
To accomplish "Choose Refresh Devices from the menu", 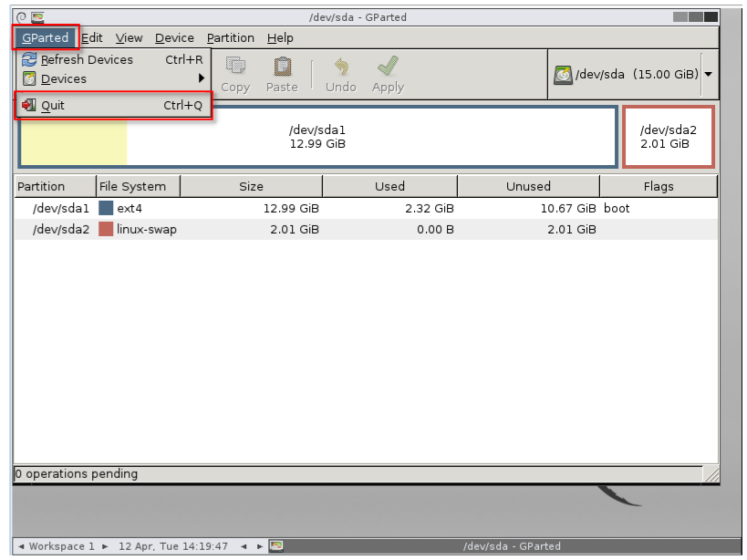I will click(113, 59).
